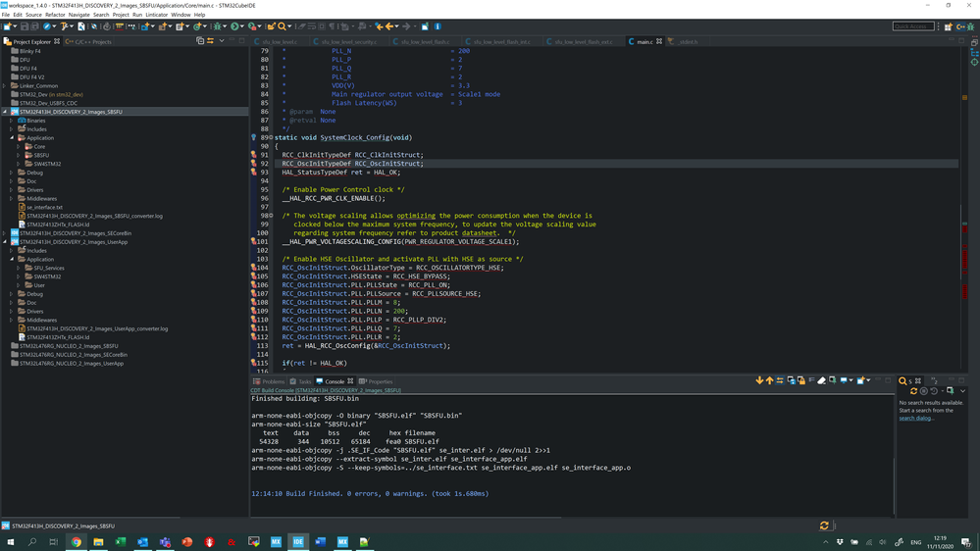Image resolution: width=980 pixels, height=551 pixels.
Task: Click the Build hammer toolbar icon
Action: pyautogui.click(x=65, y=26)
